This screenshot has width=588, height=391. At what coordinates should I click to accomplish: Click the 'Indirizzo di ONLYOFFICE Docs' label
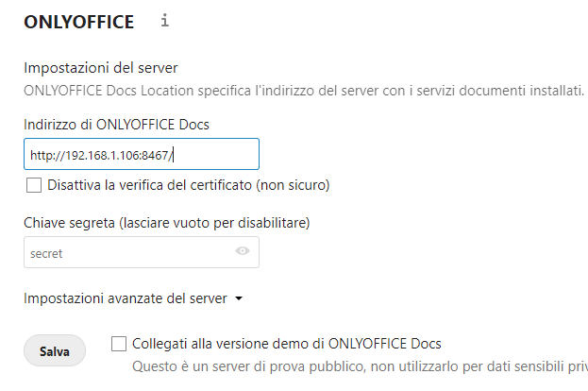coord(116,126)
